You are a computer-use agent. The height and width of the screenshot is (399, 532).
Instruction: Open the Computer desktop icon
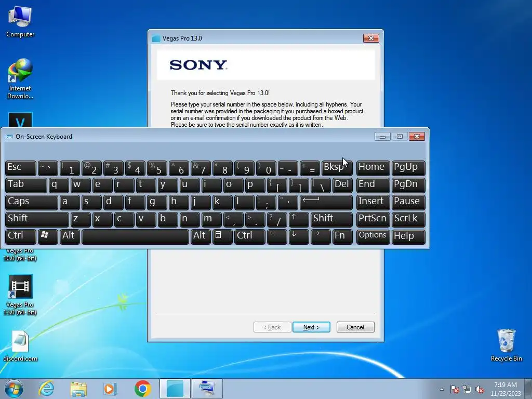point(20,21)
